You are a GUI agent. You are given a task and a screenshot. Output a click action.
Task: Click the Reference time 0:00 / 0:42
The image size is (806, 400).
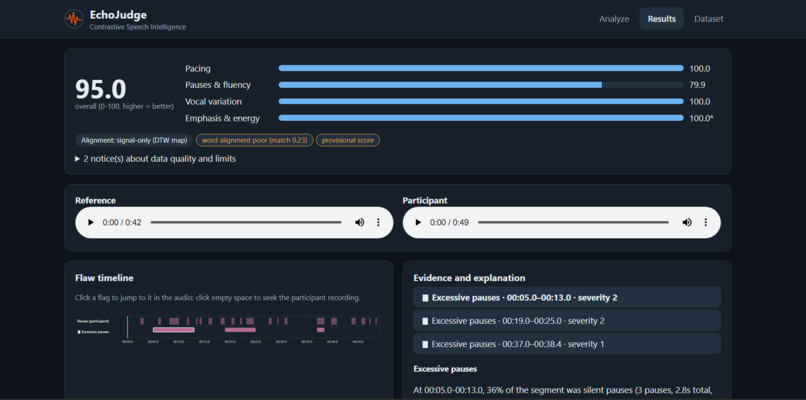122,223
